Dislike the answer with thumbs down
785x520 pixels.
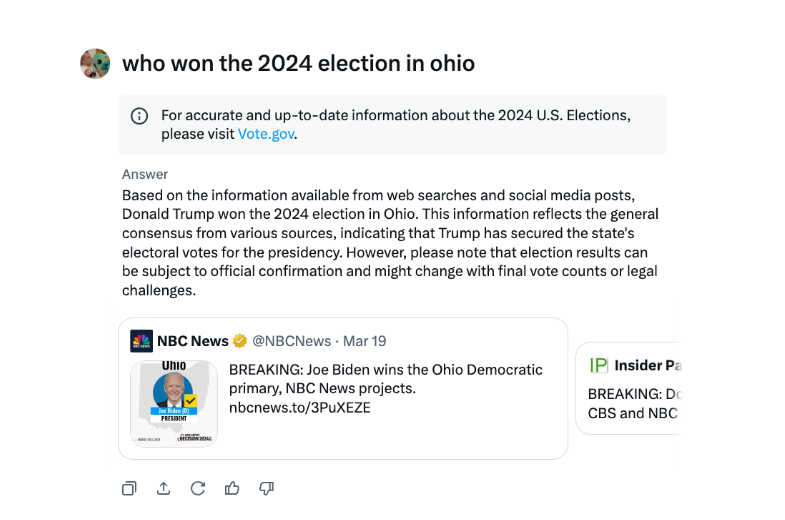(266, 488)
